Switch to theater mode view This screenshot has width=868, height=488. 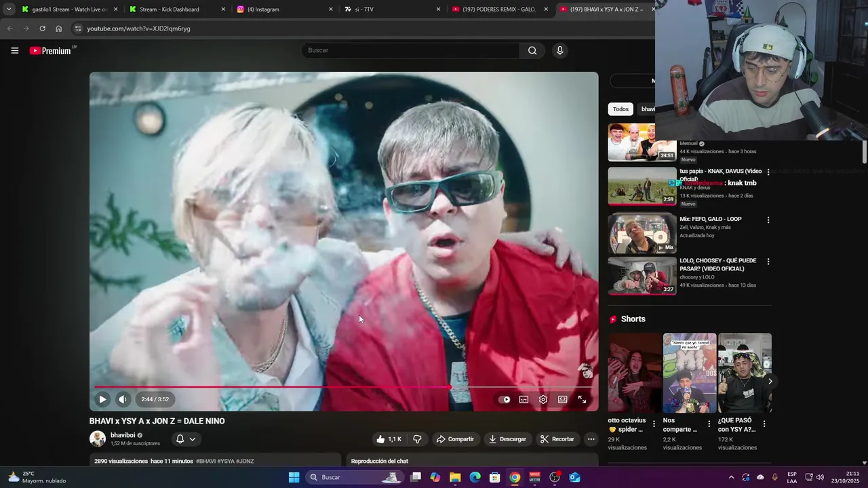pyautogui.click(x=562, y=399)
